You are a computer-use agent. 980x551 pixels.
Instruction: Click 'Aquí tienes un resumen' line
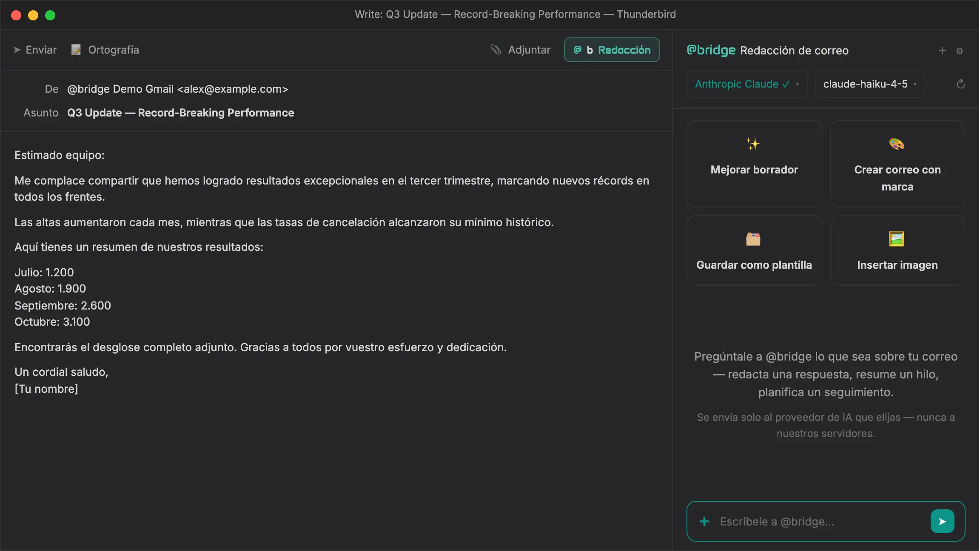click(x=139, y=247)
